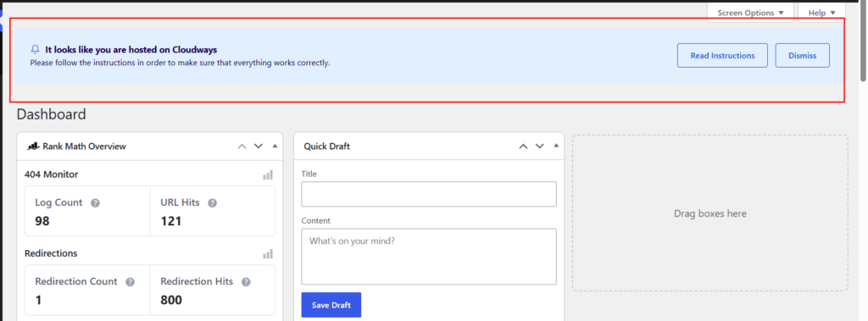Click the 404 Monitor heading
The height and width of the screenshot is (321, 868).
52,174
